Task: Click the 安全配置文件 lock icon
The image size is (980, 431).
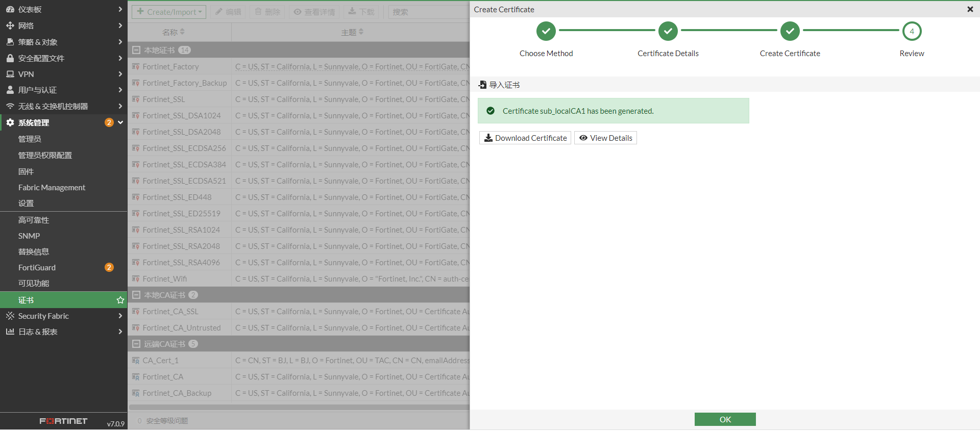Action: 10,58
